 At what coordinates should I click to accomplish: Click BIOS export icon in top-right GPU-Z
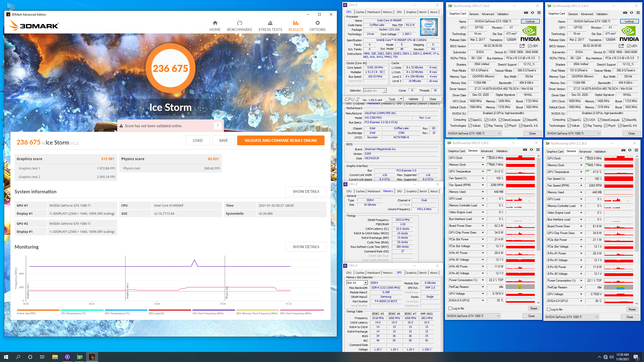tap(621, 46)
